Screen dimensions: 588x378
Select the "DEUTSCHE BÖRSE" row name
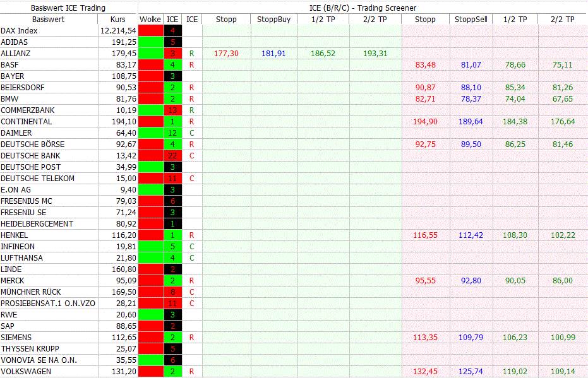[x=33, y=145]
